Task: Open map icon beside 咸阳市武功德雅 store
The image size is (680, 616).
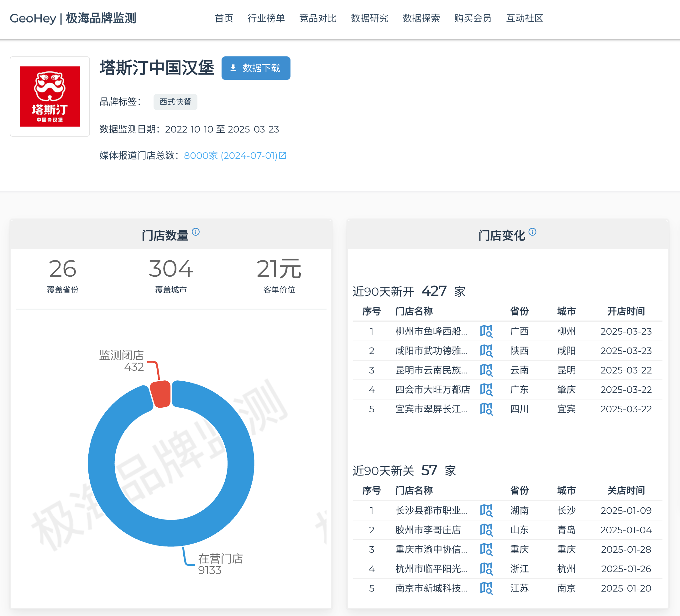Action: click(x=486, y=351)
